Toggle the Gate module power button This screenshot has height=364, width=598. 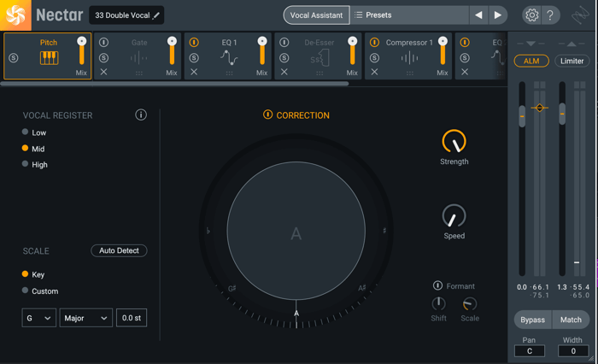pos(103,43)
